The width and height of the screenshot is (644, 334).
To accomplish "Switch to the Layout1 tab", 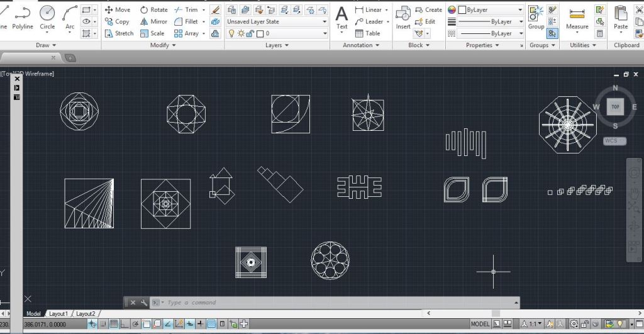I will click(58, 313).
